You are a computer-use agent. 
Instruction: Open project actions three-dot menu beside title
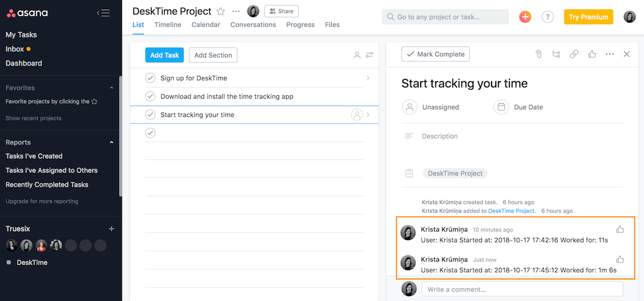coord(236,11)
